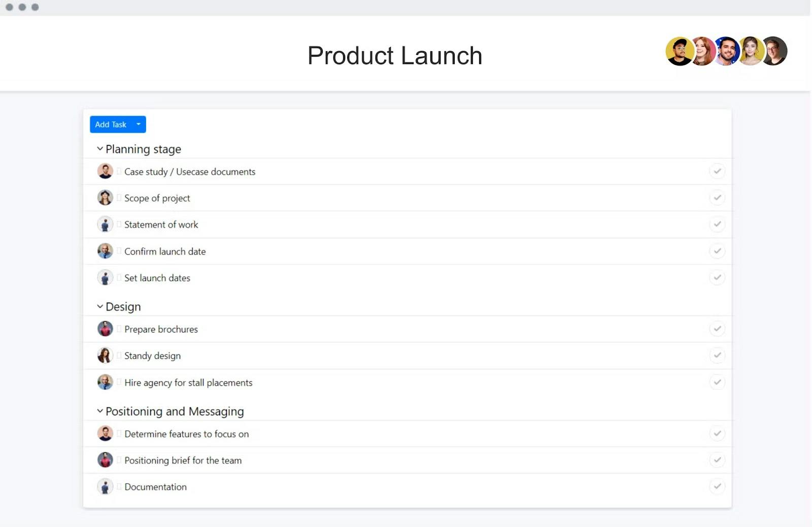Screen dimensions: 812x527
Task: Click assignee avatar next to Standy design
Action: click(105, 355)
